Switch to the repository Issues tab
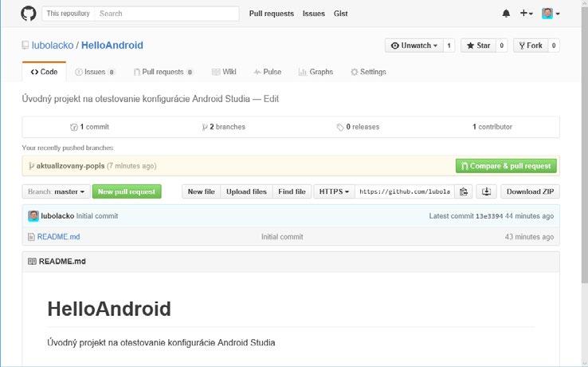Image resolution: width=588 pixels, height=367 pixels. [x=95, y=72]
